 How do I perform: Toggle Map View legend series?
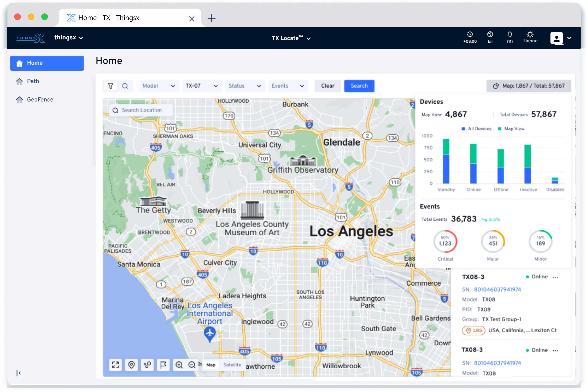(511, 129)
